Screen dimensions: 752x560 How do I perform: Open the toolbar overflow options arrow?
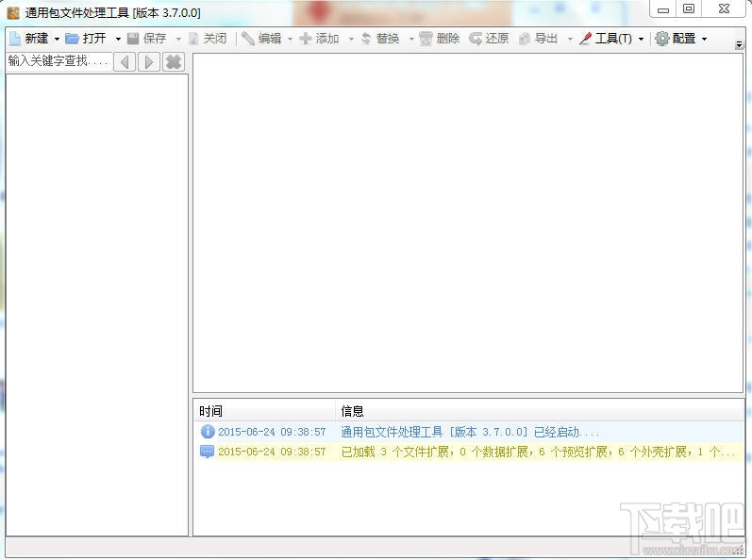[739, 45]
